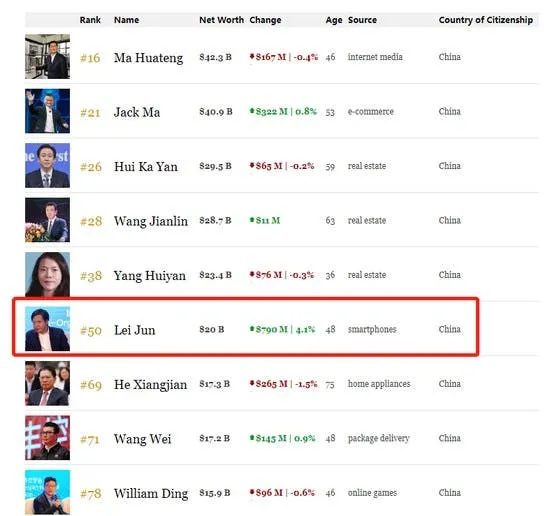Open the Jack Ma name link
This screenshot has width=550, height=516.
[x=137, y=112]
